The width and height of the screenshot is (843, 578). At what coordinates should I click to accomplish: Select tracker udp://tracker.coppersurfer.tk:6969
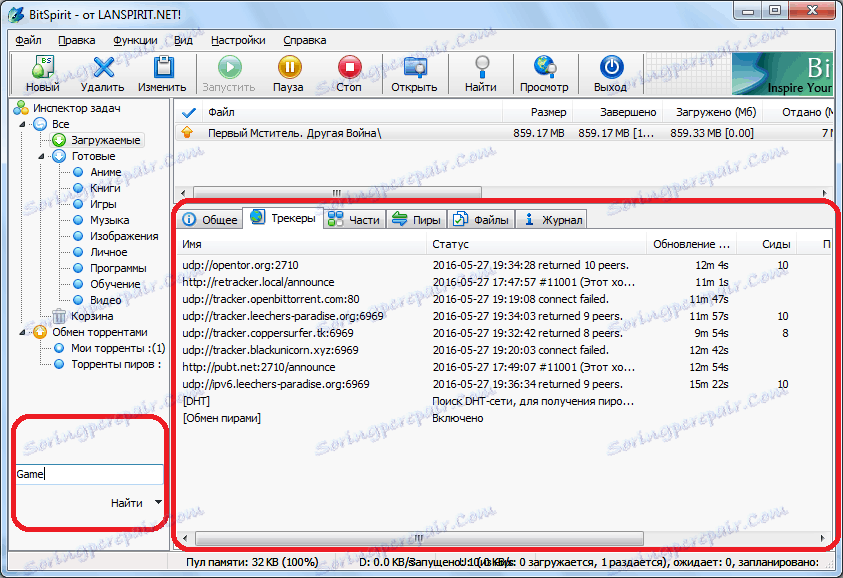(x=268, y=333)
